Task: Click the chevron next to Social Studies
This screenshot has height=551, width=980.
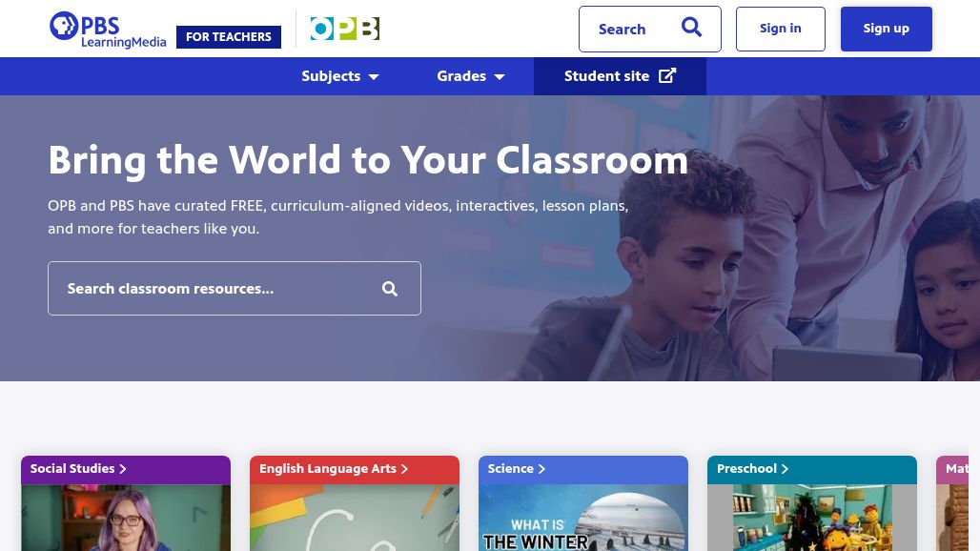Action: point(122,468)
